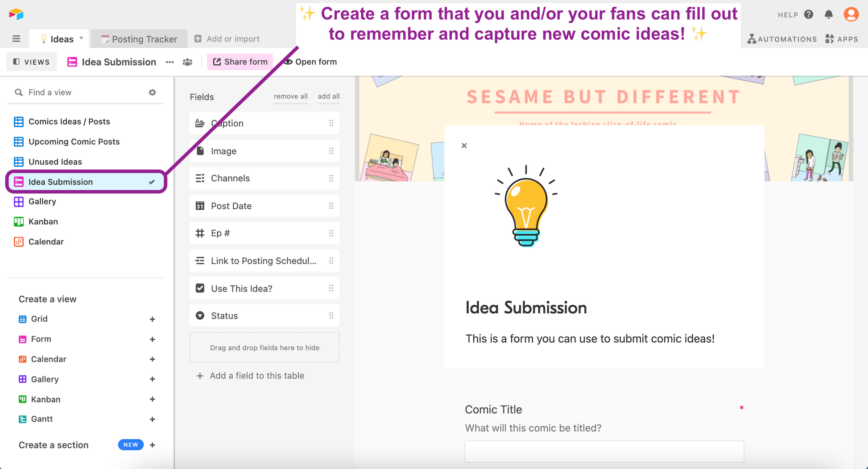Switch to the Posting Tracker tab
Image resolution: width=868 pixels, height=469 pixels.
139,39
